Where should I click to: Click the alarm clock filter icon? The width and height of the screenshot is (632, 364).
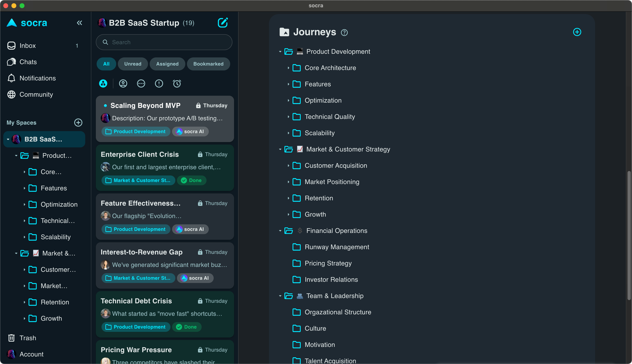coord(177,83)
